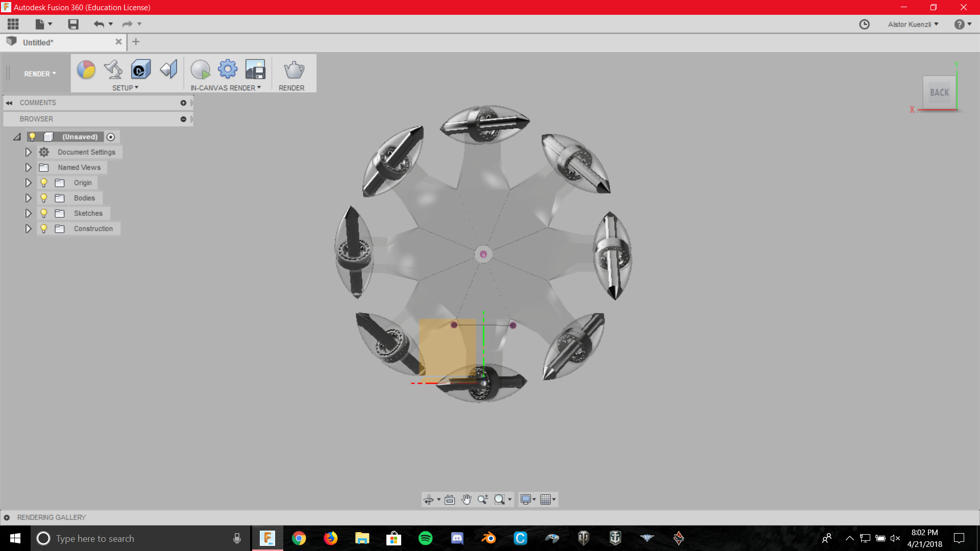The width and height of the screenshot is (980, 551).
Task: Click the Look At tool
Action: tap(450, 499)
